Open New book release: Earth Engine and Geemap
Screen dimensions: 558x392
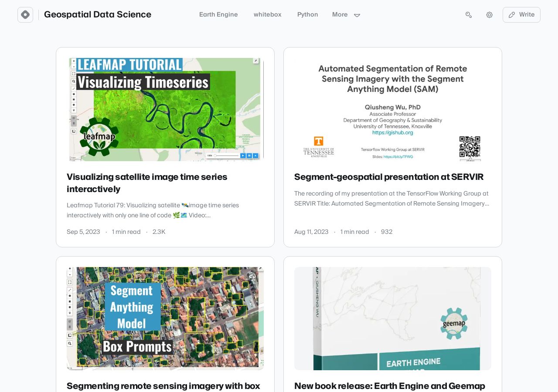click(x=390, y=386)
